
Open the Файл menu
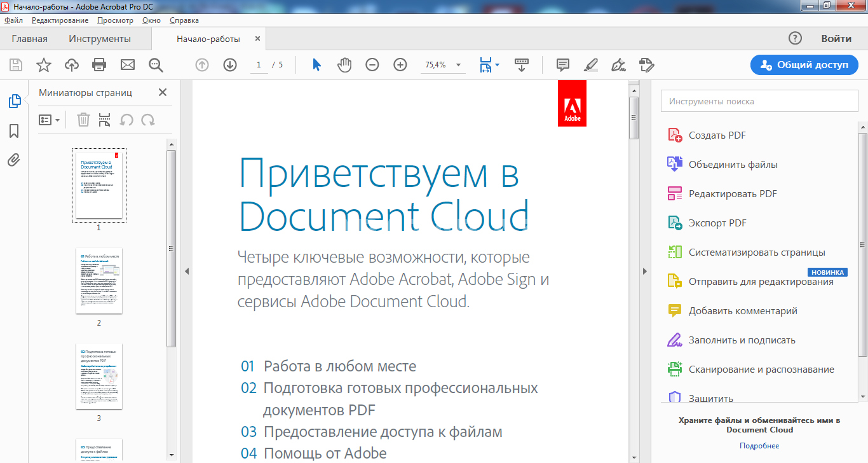point(13,20)
